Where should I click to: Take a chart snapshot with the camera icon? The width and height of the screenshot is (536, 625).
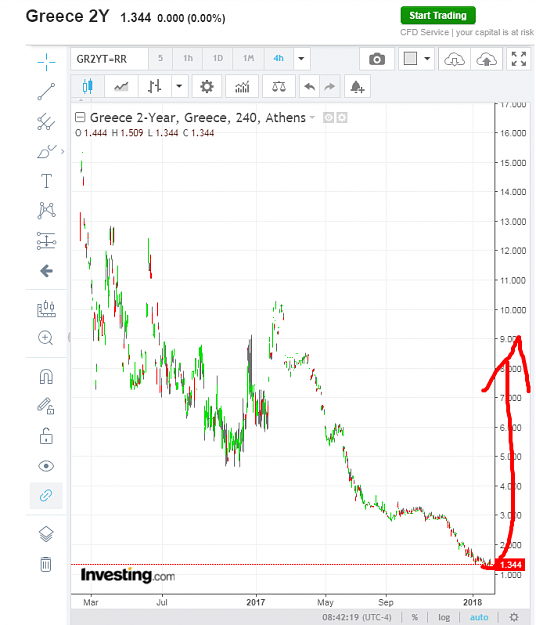coord(377,59)
